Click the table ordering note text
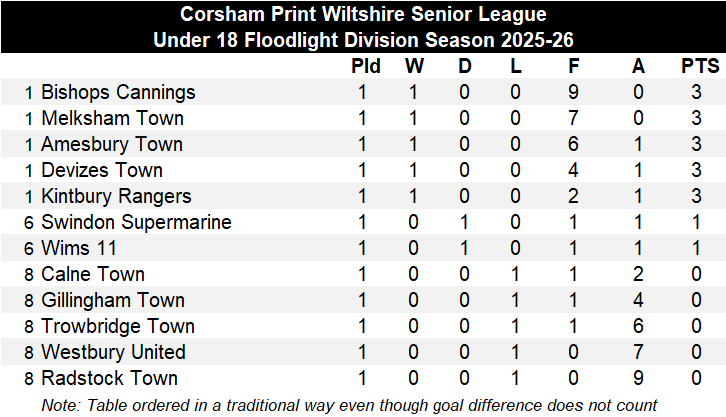Screen dimensions: 726x417 [x=350, y=404]
